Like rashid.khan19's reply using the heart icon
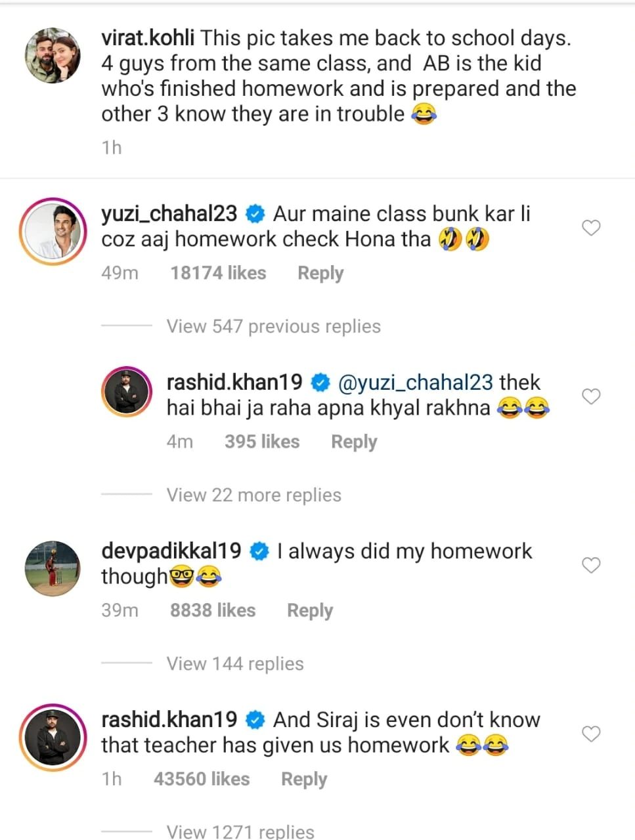This screenshot has height=840, width=635. pyautogui.click(x=591, y=396)
